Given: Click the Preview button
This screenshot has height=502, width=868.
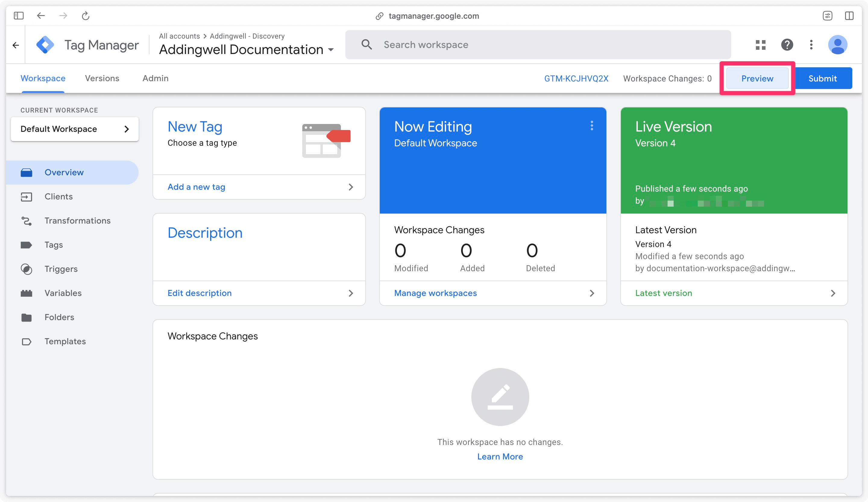Looking at the screenshot, I should [757, 78].
